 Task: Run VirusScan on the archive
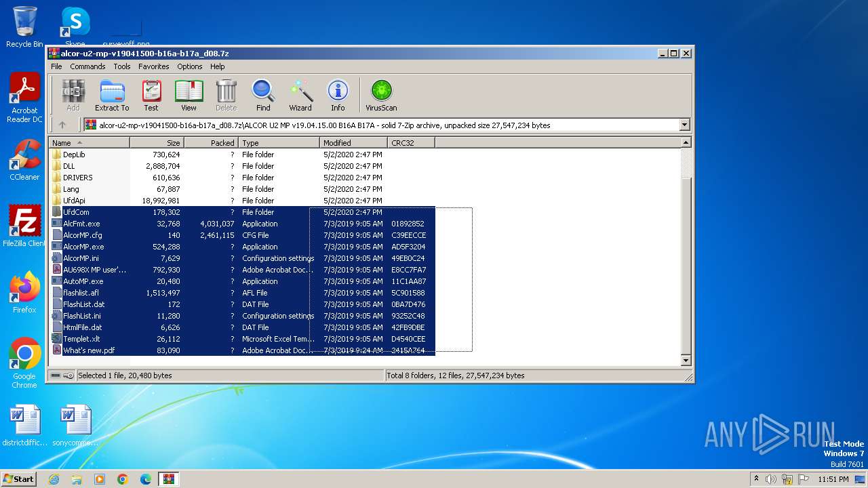[381, 96]
